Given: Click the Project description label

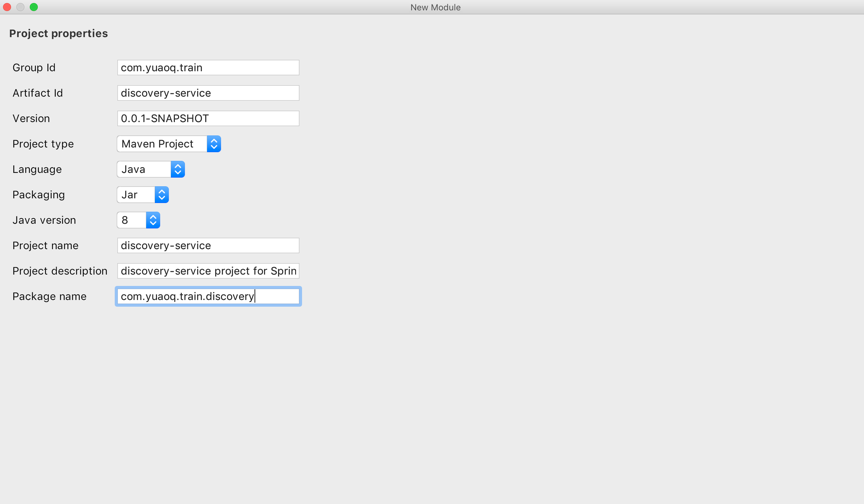Looking at the screenshot, I should (60, 270).
